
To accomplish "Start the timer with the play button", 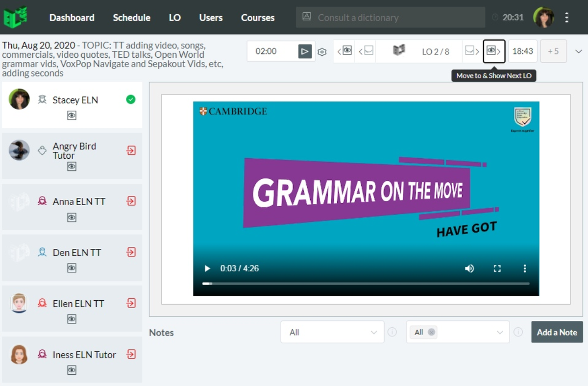I will click(305, 51).
